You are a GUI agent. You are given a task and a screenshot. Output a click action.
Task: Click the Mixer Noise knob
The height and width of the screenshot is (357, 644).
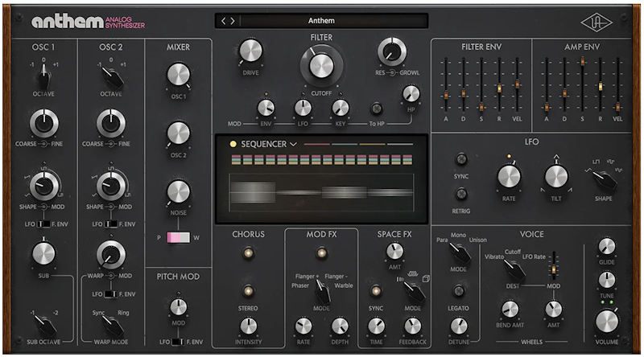click(178, 191)
